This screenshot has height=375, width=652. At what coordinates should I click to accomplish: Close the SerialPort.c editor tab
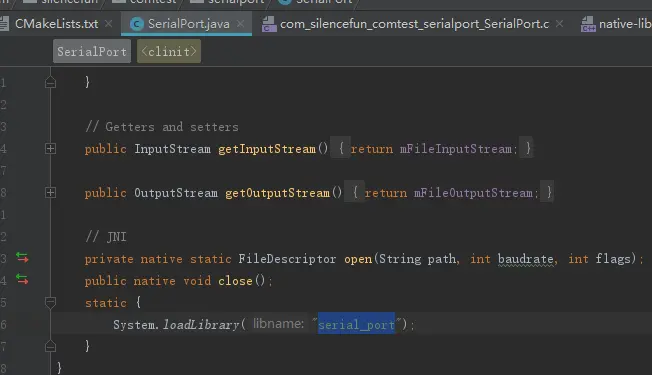point(560,24)
